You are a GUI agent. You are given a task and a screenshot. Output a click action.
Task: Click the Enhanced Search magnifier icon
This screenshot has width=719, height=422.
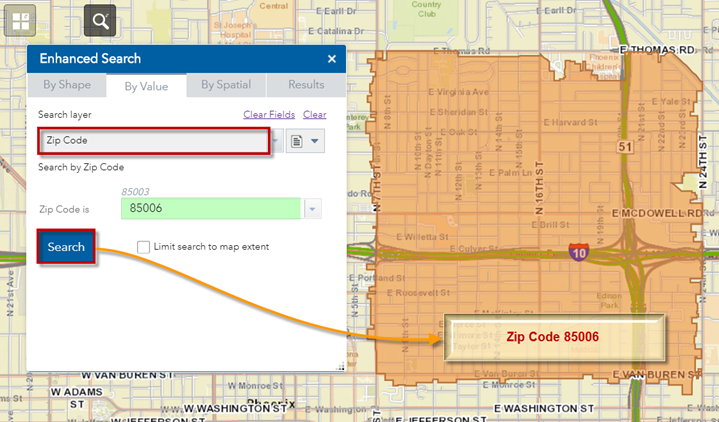click(101, 19)
